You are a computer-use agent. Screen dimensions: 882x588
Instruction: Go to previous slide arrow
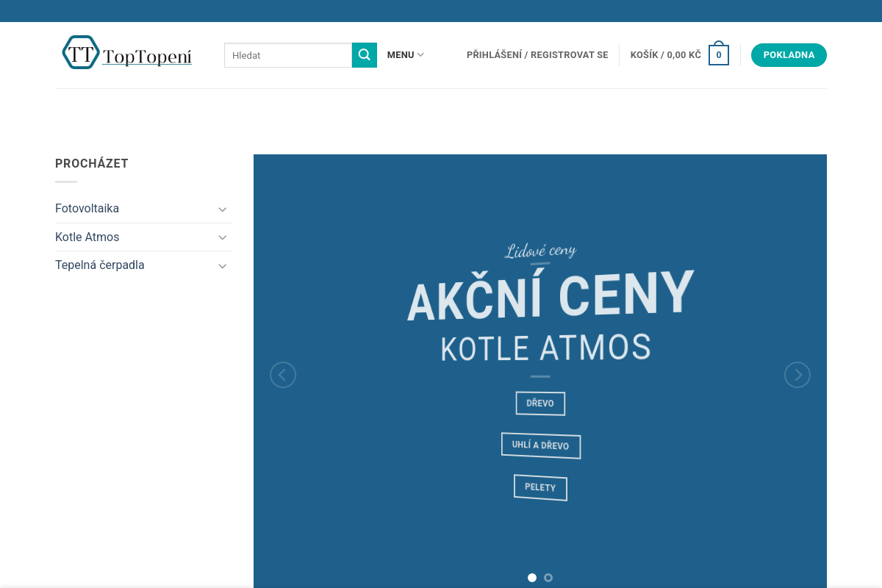(283, 375)
